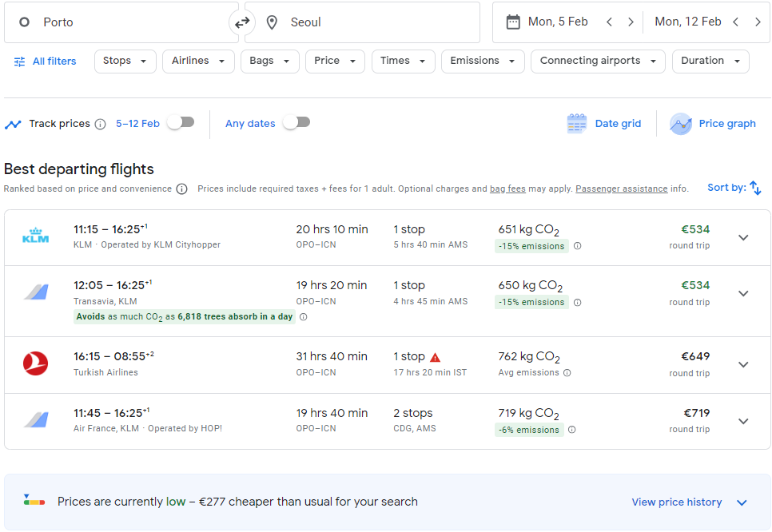Click info icon beside KLM emissions badge
The width and height of the screenshot is (772, 532).
pos(578,246)
